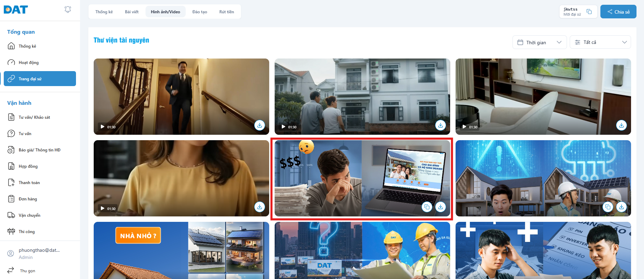
Task: Open Thi công in sidebar
Action: 40,231
